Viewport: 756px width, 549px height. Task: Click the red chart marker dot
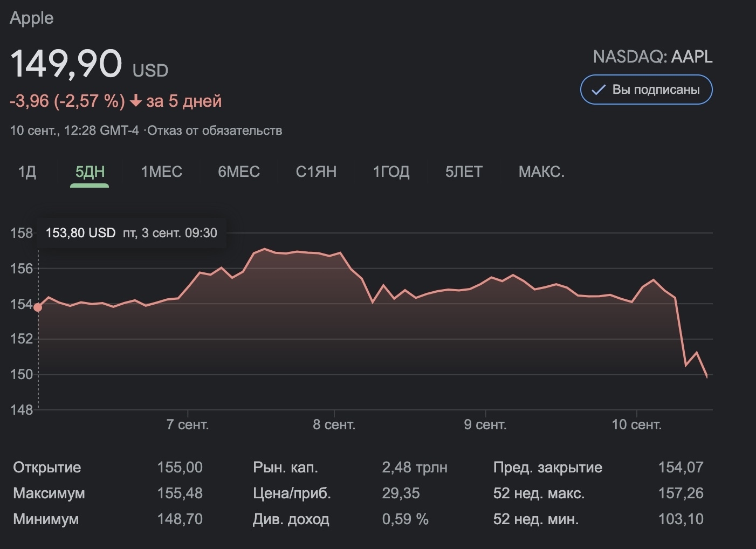(x=38, y=307)
